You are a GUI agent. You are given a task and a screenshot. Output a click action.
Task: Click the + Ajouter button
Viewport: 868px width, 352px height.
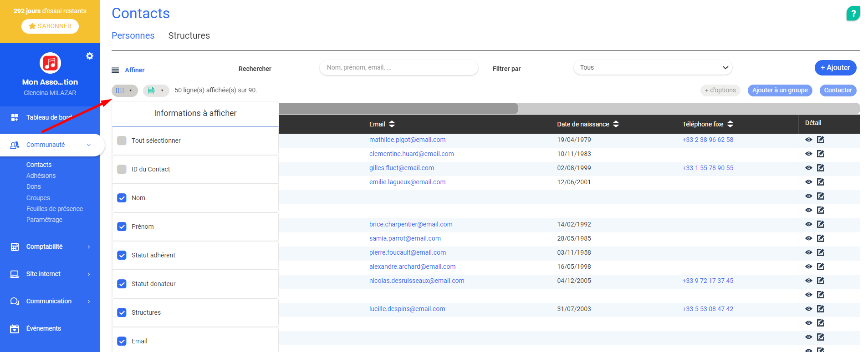pos(835,68)
